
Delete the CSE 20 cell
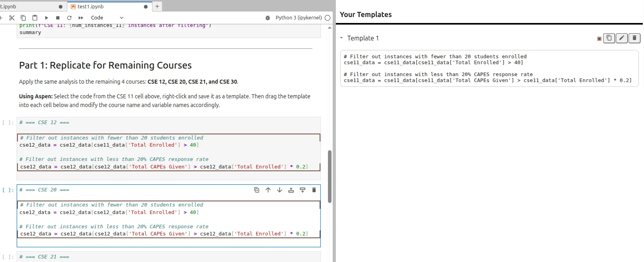(314, 190)
